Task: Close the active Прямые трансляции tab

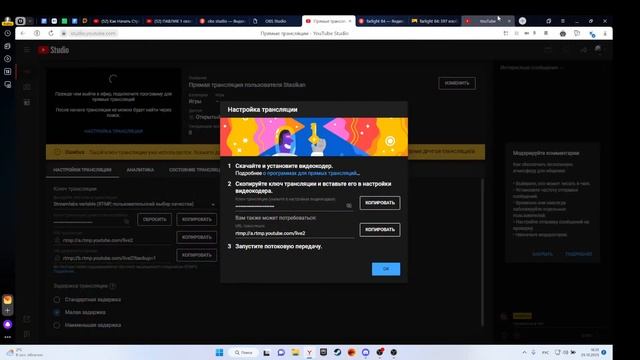Action: tap(350, 21)
